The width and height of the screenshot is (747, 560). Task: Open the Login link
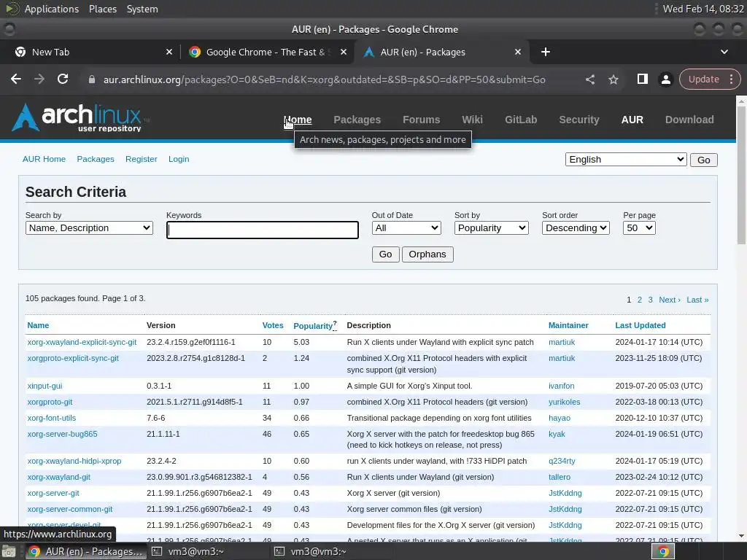tap(179, 159)
